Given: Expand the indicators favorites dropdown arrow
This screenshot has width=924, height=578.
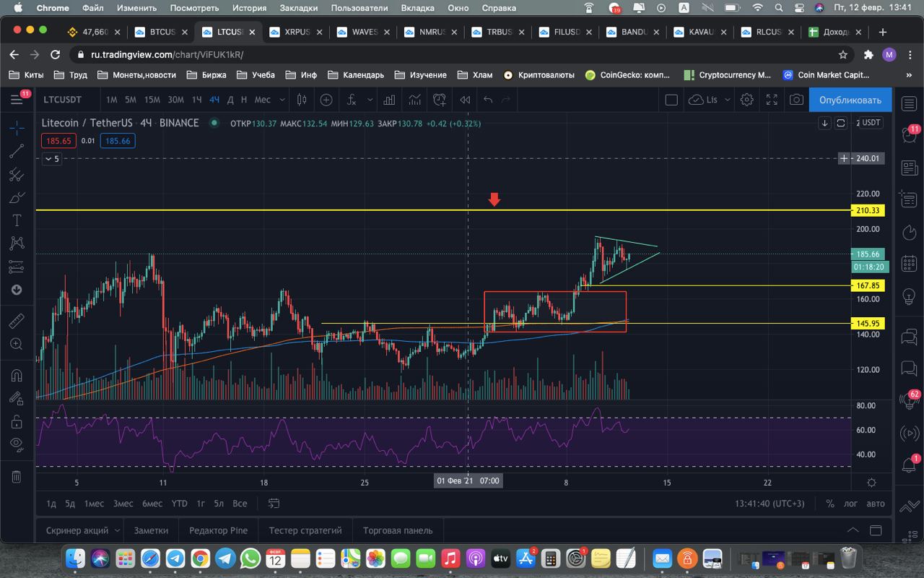Looking at the screenshot, I should pyautogui.click(x=370, y=100).
